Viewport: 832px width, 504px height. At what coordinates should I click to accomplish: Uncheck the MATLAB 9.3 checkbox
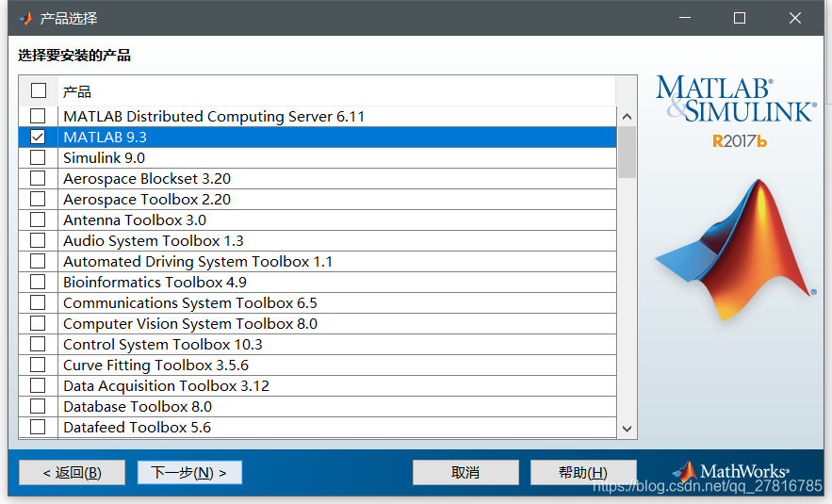pos(38,138)
